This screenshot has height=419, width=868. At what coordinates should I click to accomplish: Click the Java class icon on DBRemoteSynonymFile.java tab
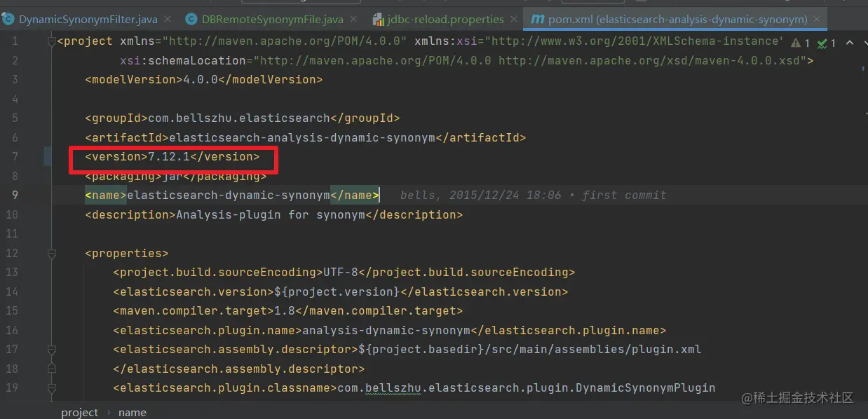click(190, 19)
